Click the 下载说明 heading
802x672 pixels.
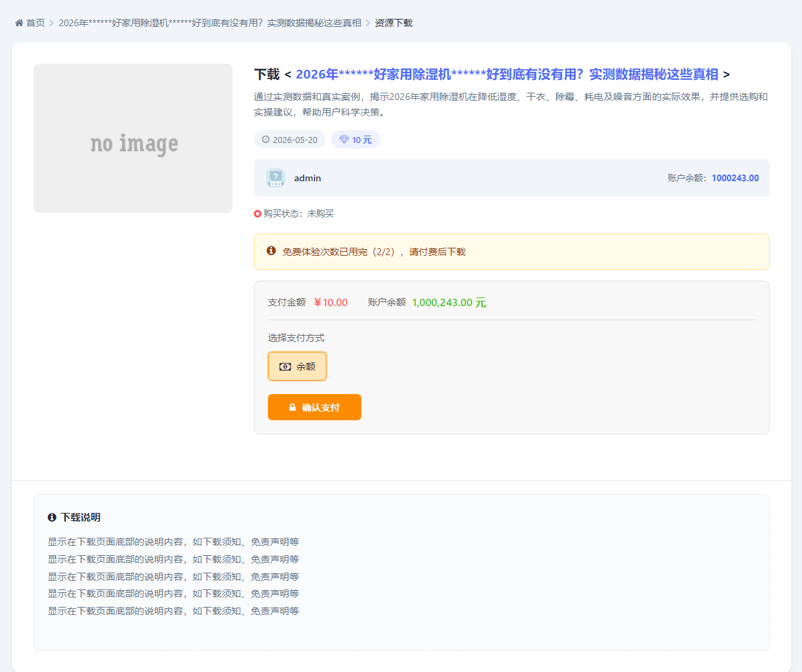[x=81, y=517]
